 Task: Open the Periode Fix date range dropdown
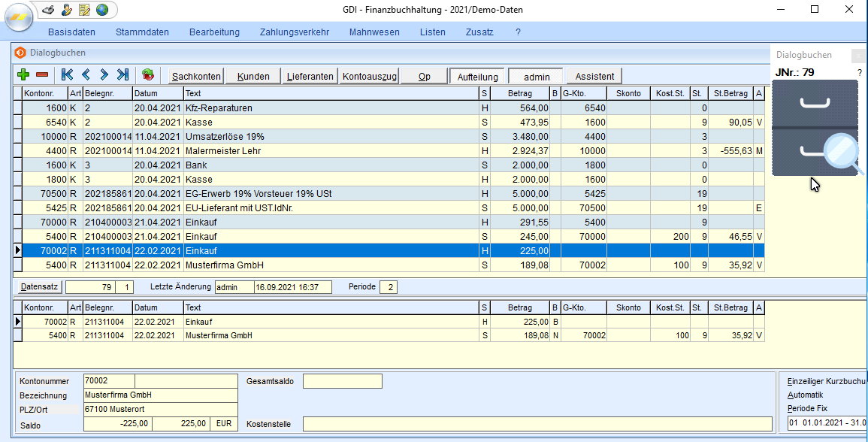pyautogui.click(x=827, y=423)
